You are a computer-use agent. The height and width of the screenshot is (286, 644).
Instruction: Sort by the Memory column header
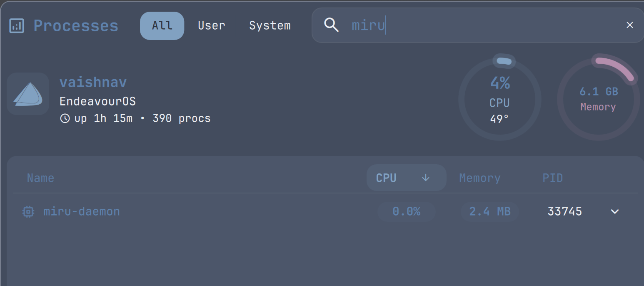click(479, 178)
